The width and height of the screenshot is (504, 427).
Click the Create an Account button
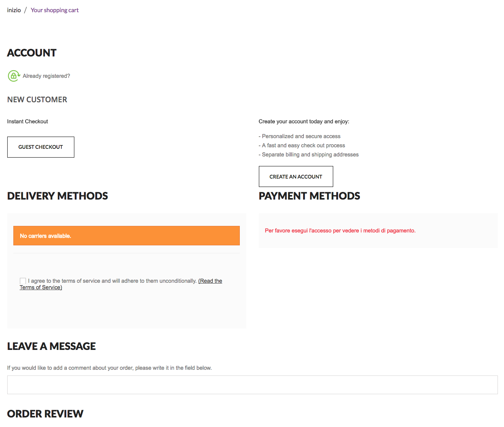tap(295, 177)
